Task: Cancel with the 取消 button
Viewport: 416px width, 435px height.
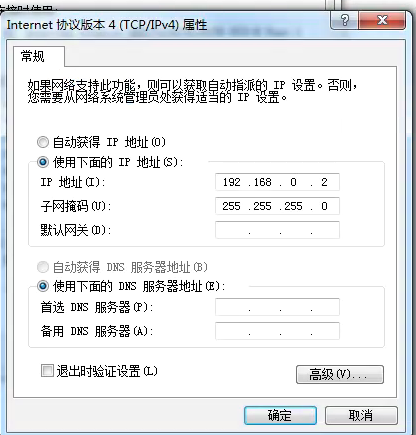Action: click(x=361, y=415)
